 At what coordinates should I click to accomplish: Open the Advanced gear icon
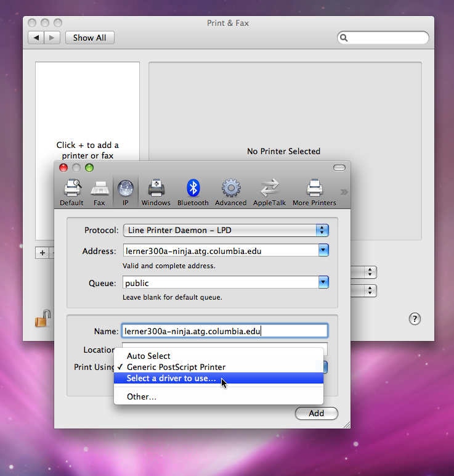pos(231,192)
